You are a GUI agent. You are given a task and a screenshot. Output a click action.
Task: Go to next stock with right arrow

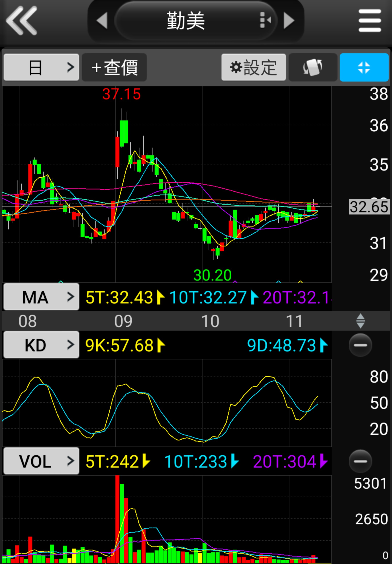coord(289,21)
